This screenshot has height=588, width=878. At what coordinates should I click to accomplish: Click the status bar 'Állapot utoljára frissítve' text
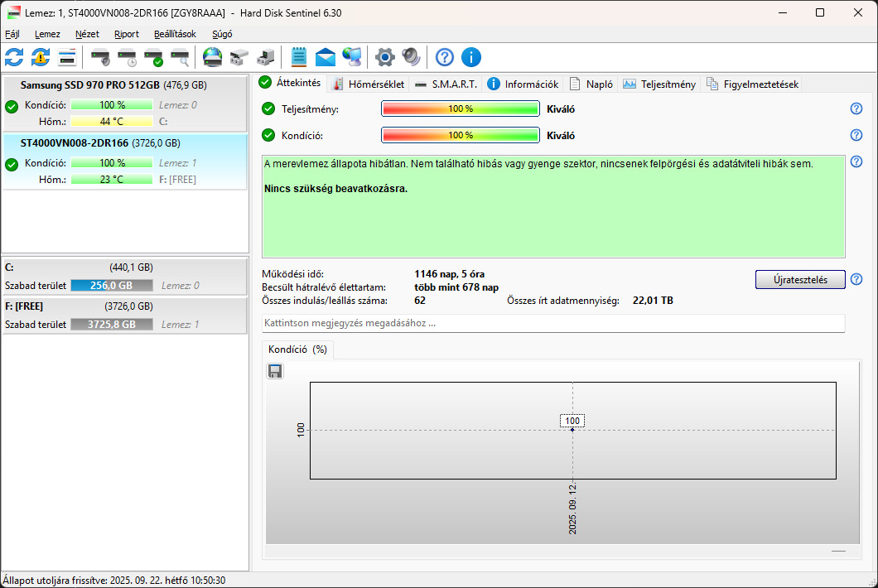click(114, 581)
